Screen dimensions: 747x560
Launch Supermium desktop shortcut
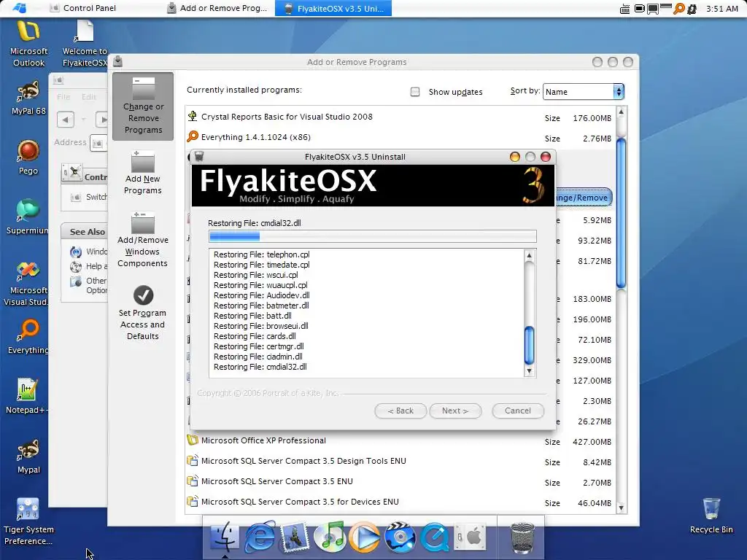pos(28,217)
